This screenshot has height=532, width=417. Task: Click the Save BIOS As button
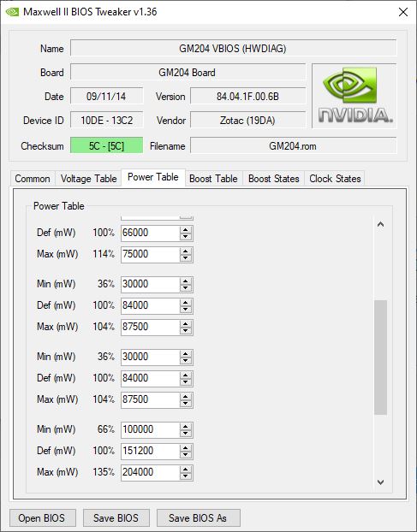[199, 518]
